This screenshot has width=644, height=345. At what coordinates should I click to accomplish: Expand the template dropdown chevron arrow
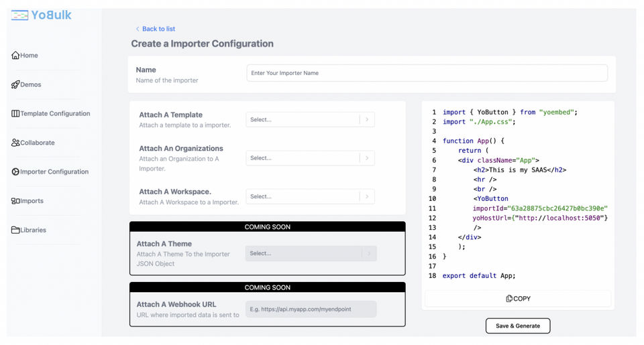click(367, 119)
